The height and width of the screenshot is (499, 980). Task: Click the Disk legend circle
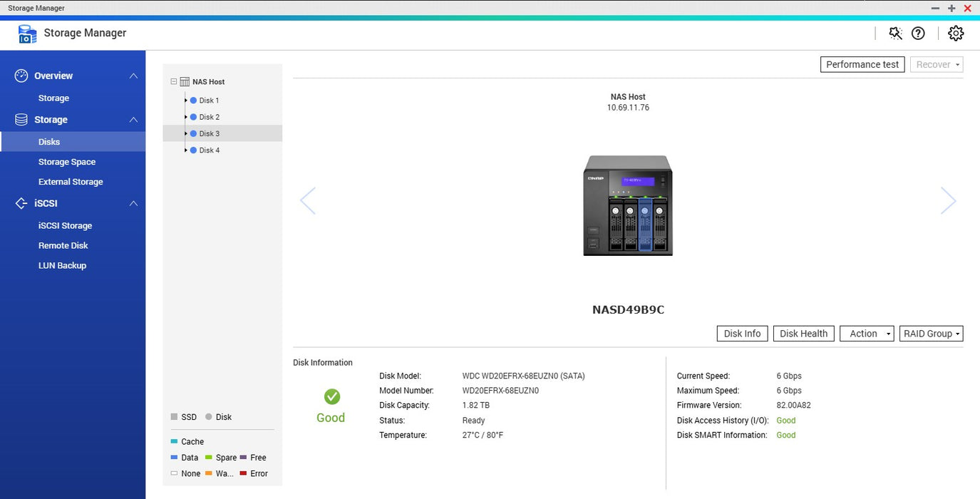point(209,417)
